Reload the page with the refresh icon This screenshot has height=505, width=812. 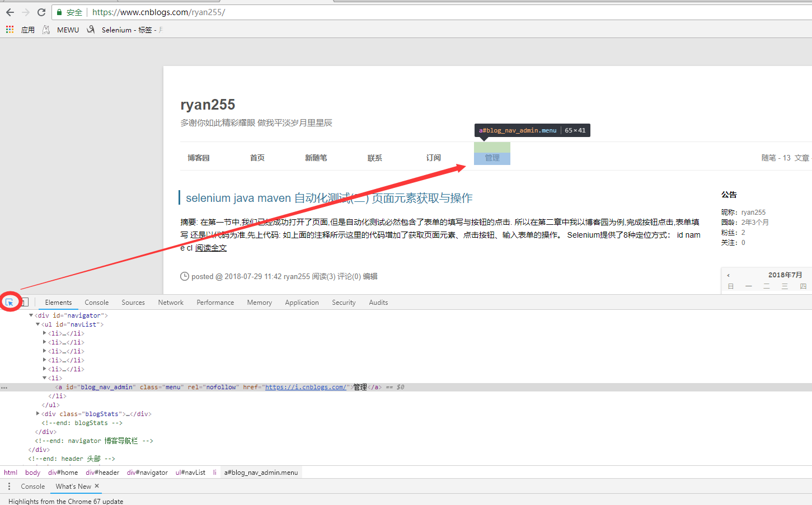41,12
